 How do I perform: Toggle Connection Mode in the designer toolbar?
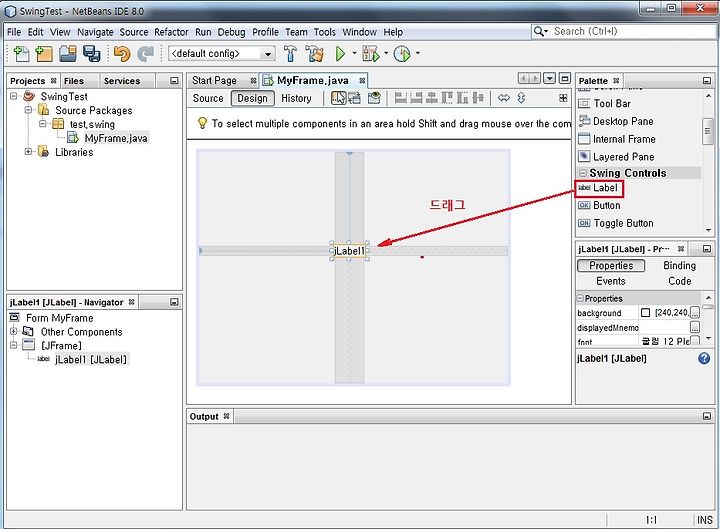coord(354,98)
